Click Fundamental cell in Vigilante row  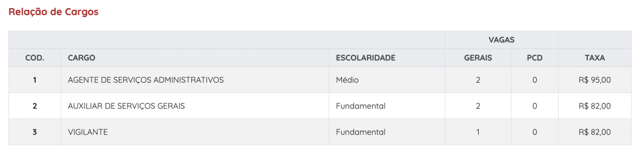[x=387, y=132]
